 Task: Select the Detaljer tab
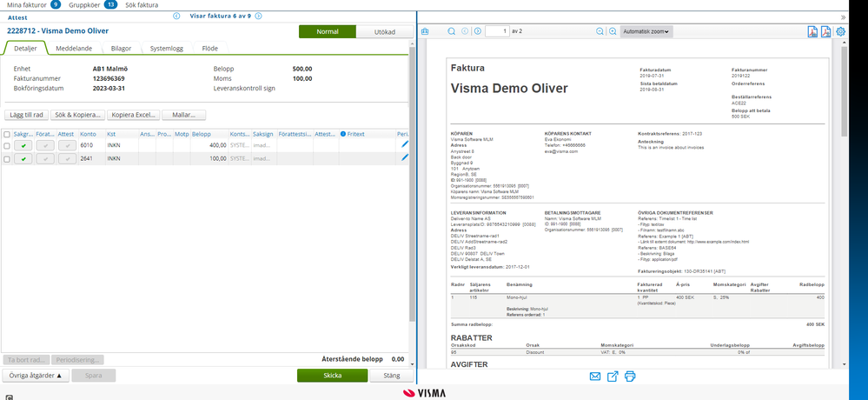pyautogui.click(x=25, y=48)
